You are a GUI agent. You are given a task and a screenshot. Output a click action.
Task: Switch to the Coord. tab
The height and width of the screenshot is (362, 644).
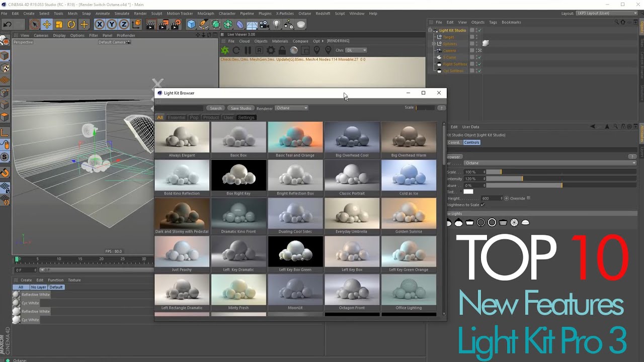454,142
